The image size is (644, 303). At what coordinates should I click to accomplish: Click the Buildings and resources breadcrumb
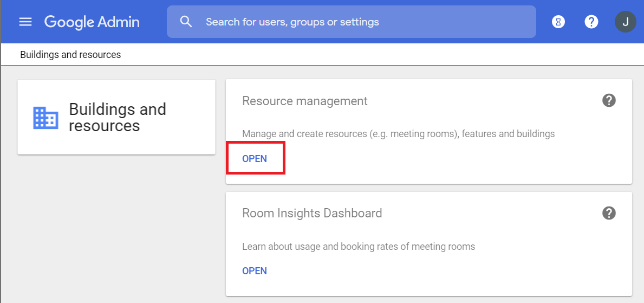coord(70,55)
